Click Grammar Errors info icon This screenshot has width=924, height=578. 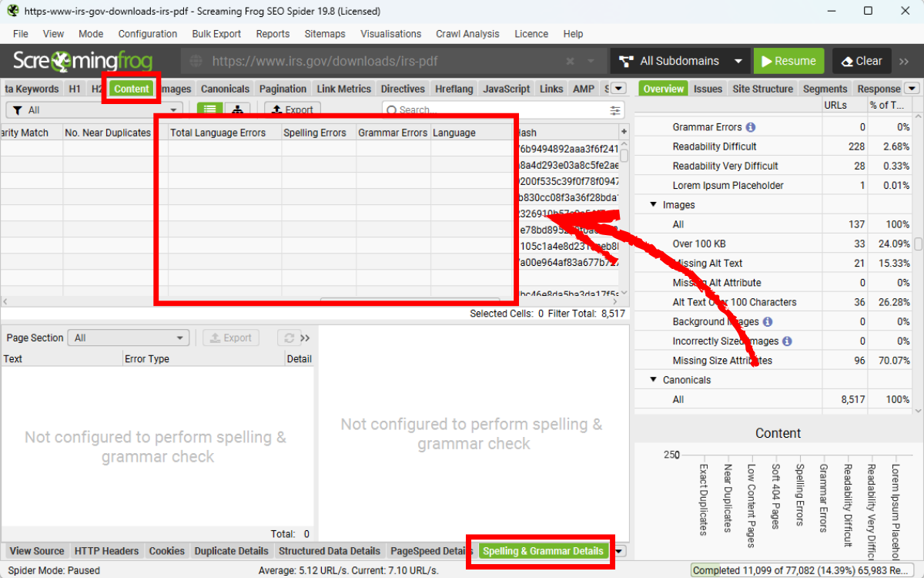point(751,127)
